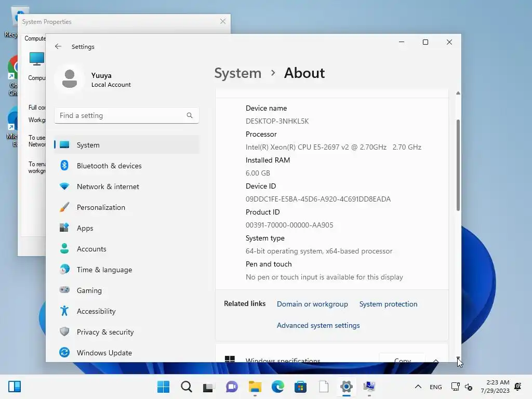Open Microsoft Store from the taskbar
Screen dimensions: 532x399
tap(300, 387)
